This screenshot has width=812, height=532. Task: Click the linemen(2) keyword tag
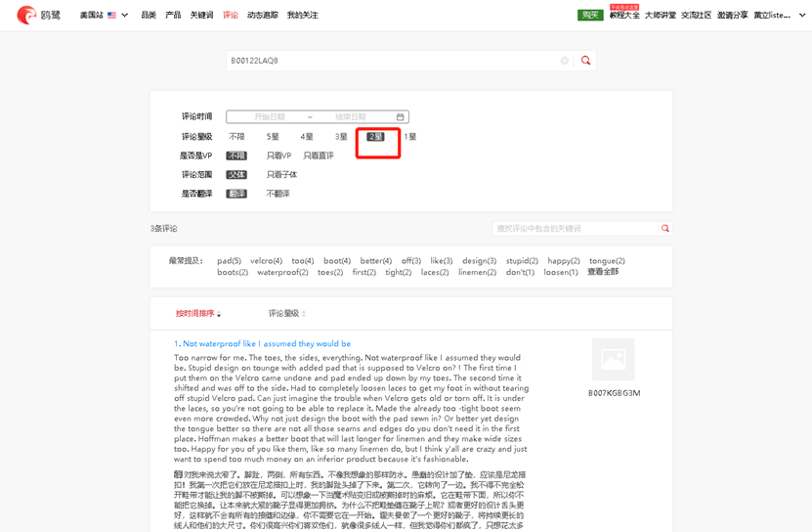pos(478,272)
